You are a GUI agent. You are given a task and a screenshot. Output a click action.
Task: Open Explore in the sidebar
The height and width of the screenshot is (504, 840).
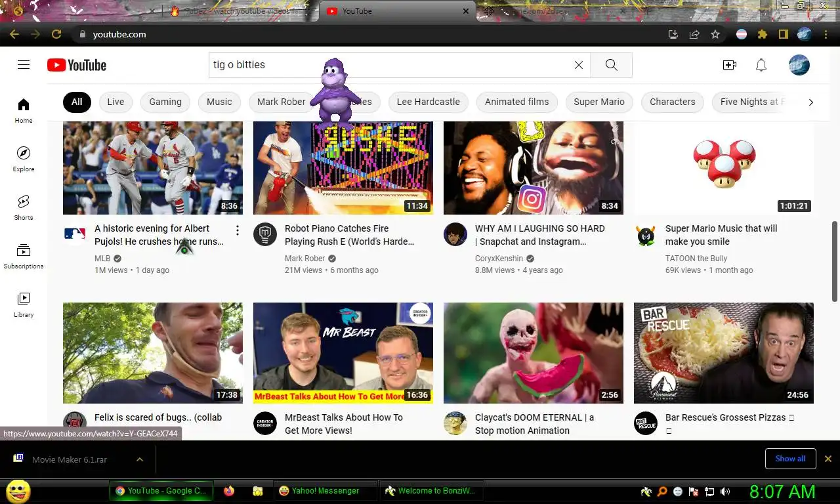click(24, 159)
